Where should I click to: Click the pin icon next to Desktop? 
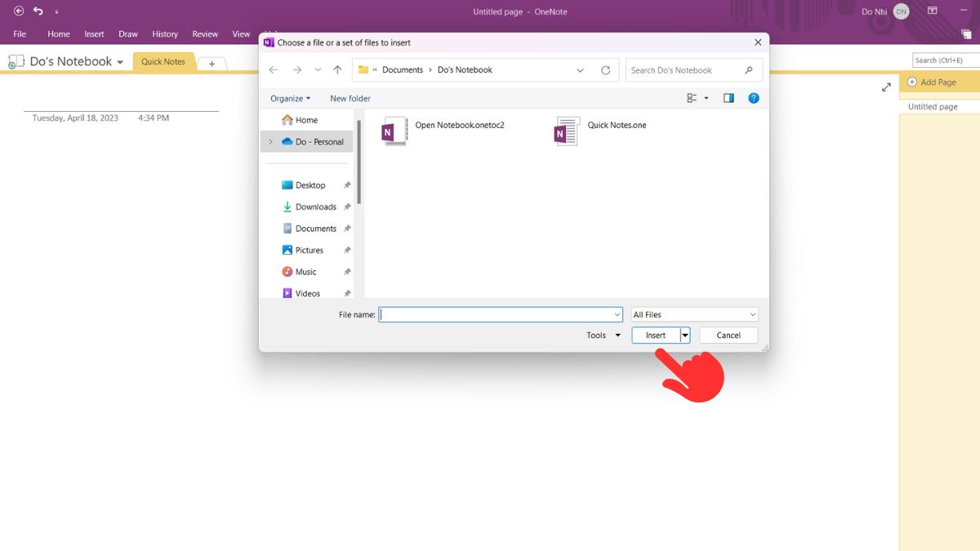[x=347, y=185]
